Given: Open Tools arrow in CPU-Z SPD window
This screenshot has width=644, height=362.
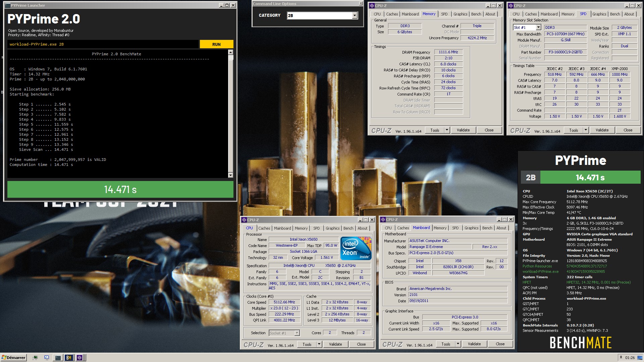Looking at the screenshot, I should [586, 130].
